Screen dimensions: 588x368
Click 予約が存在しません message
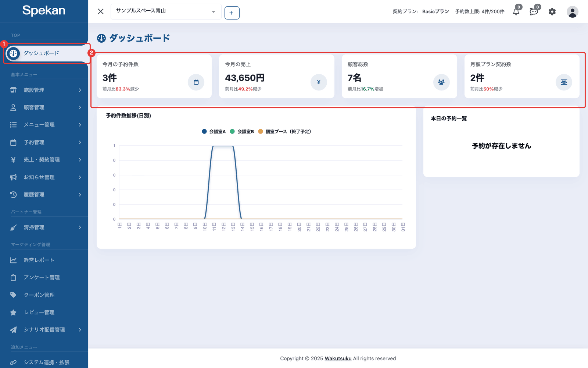click(501, 146)
